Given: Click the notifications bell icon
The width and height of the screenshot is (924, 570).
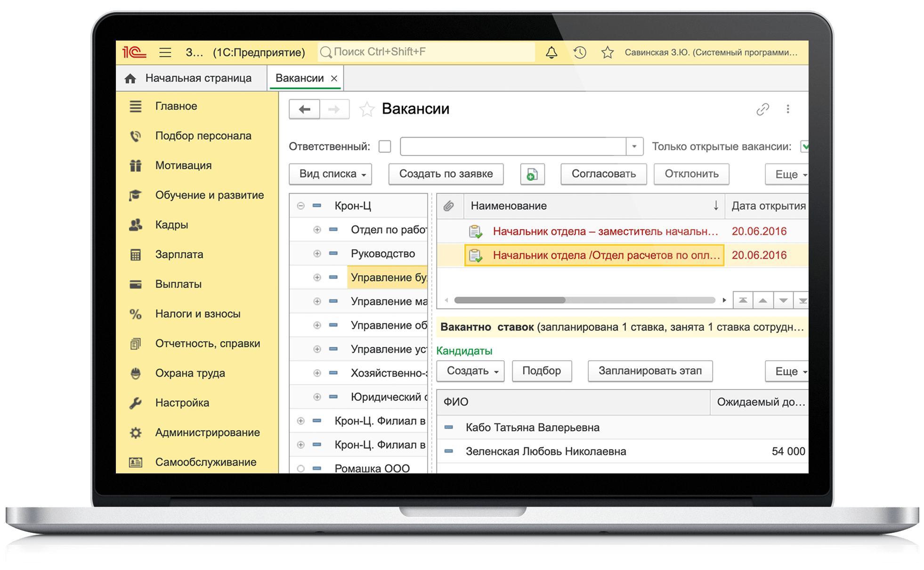Looking at the screenshot, I should pos(551,52).
